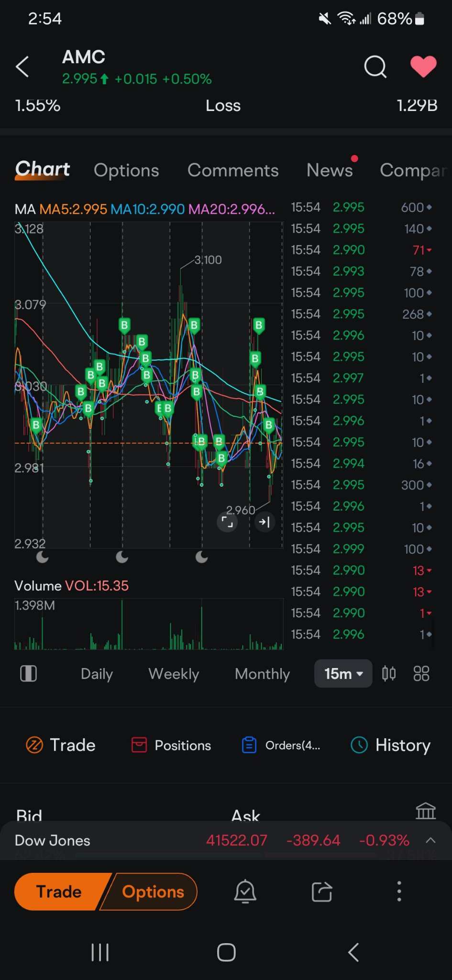Tap the MA5 indicator value
Screen dimensions: 452x980
73,209
